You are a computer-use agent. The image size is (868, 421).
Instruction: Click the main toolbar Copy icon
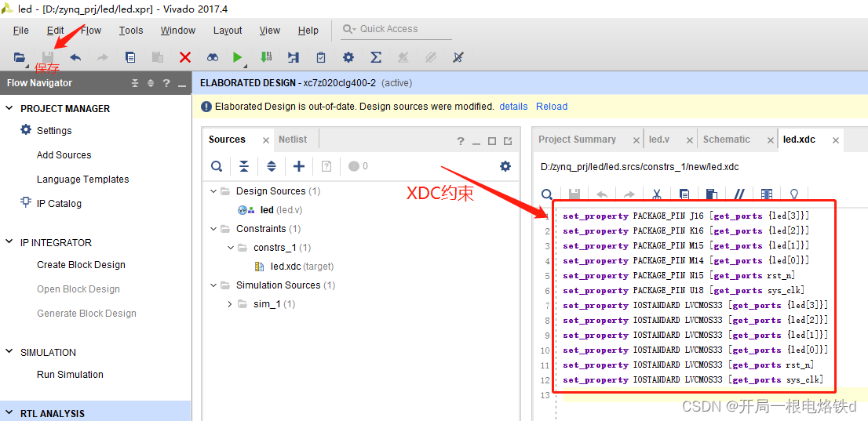[x=130, y=57]
